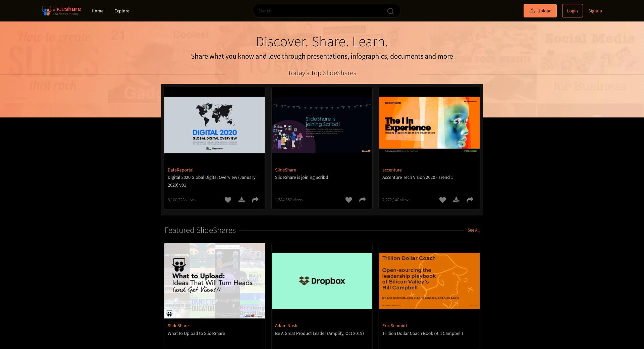The height and width of the screenshot is (349, 644).
Task: Open the Home menu item
Action: tap(98, 11)
